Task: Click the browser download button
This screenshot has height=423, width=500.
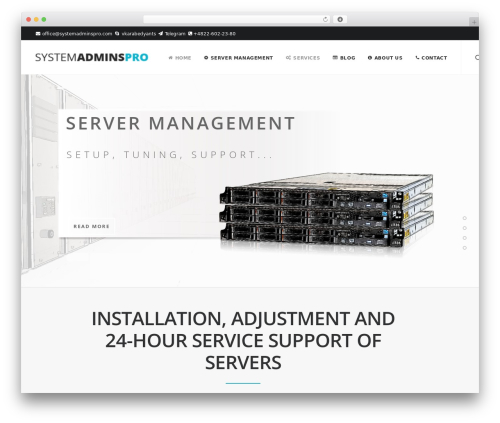Action: tap(340, 19)
